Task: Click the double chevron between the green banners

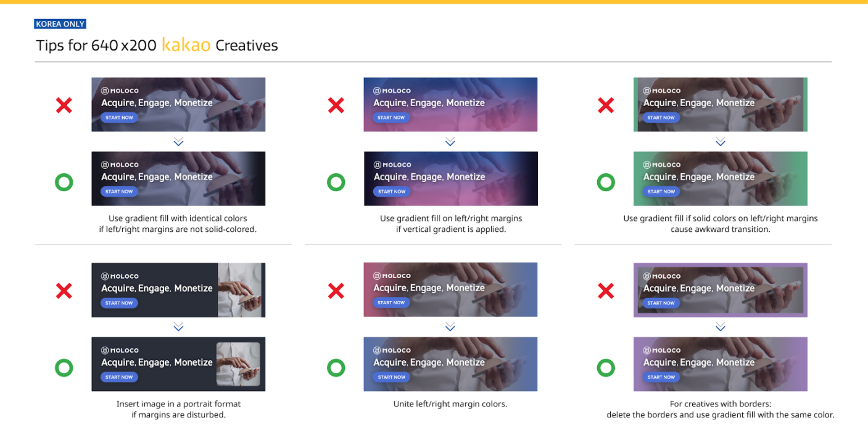Action: tap(720, 142)
